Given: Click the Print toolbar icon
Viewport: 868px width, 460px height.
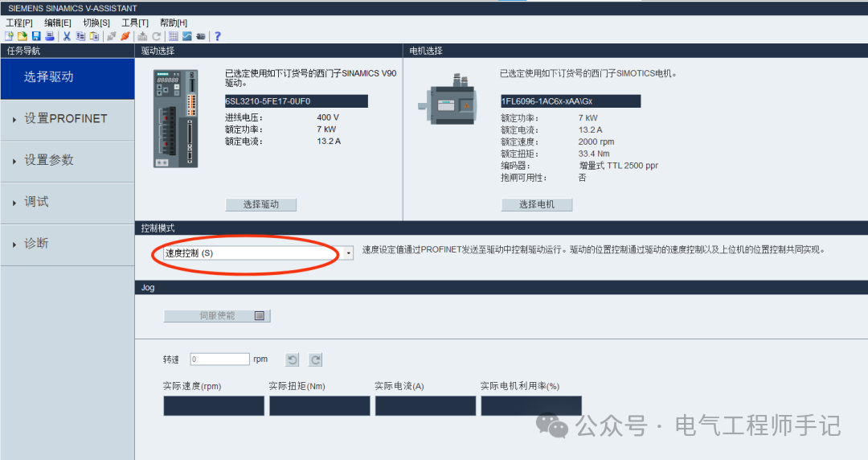Looking at the screenshot, I should pyautogui.click(x=50, y=36).
